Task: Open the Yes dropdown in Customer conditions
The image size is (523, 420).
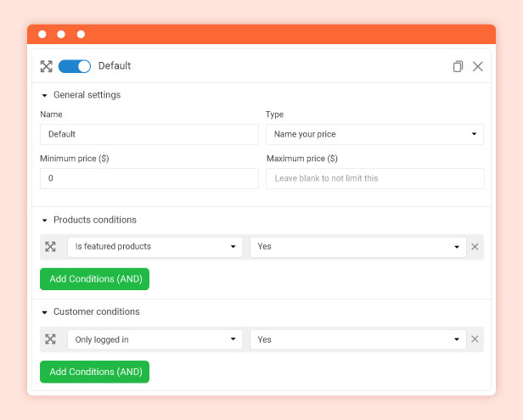Action: 357,339
